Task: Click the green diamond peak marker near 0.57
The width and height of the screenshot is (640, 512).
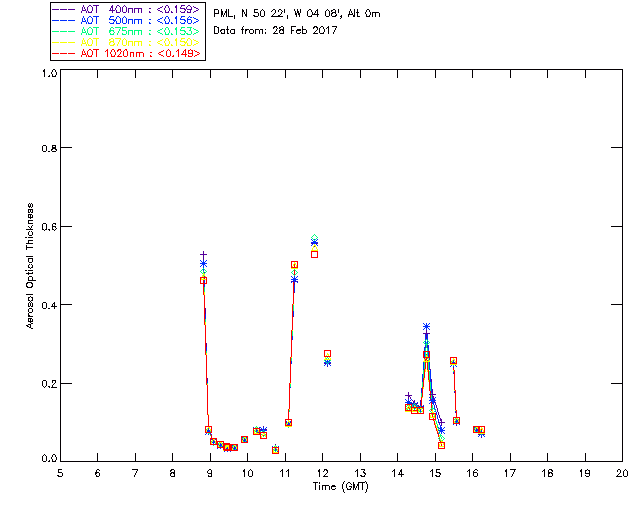Action: 314,238
